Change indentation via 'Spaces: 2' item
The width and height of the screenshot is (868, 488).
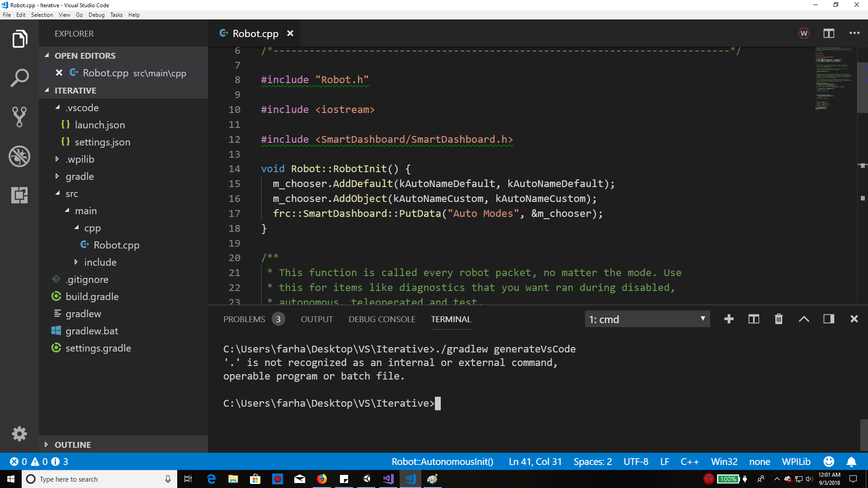click(592, 461)
